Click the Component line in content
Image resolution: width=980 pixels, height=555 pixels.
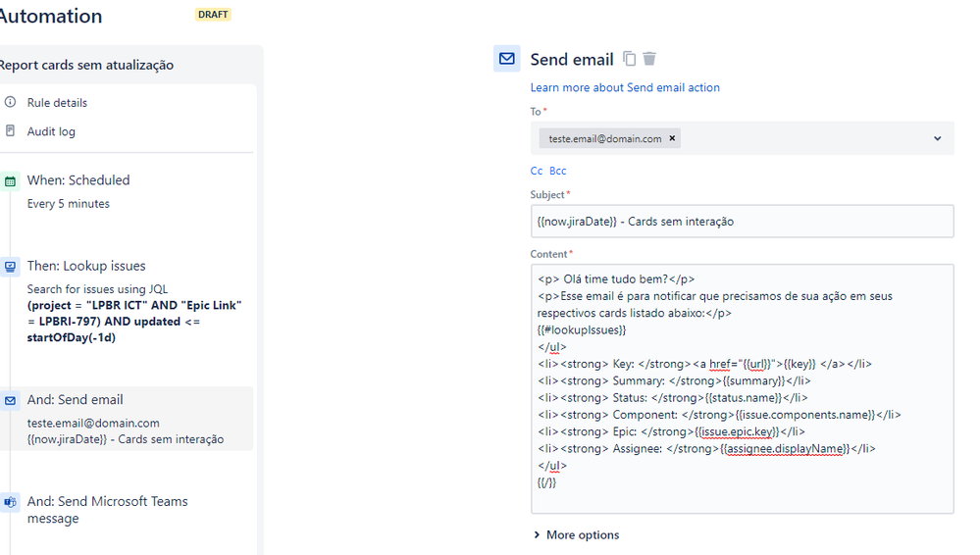[x=719, y=415]
